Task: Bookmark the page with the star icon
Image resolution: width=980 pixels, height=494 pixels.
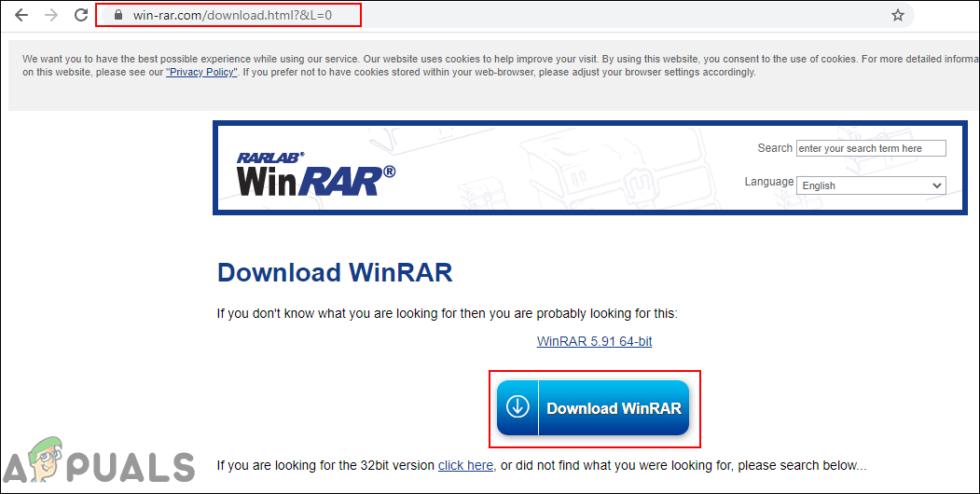Action: pyautogui.click(x=898, y=15)
